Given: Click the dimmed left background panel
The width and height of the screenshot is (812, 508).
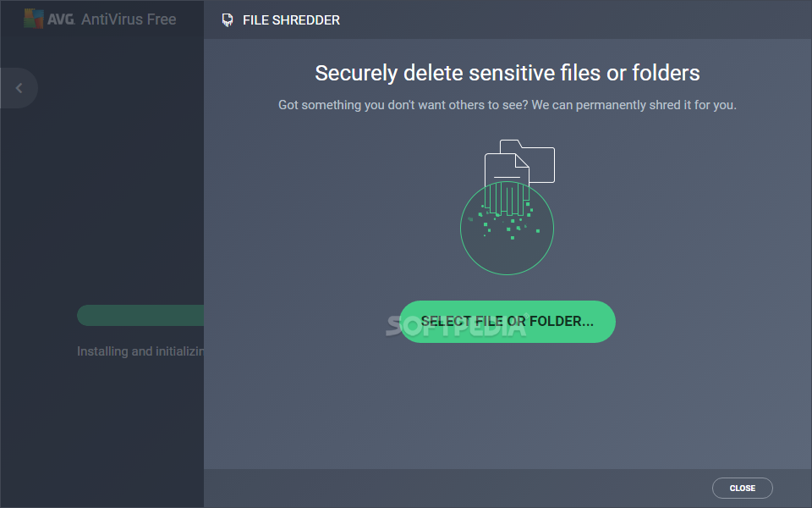Looking at the screenshot, I should point(101,212).
